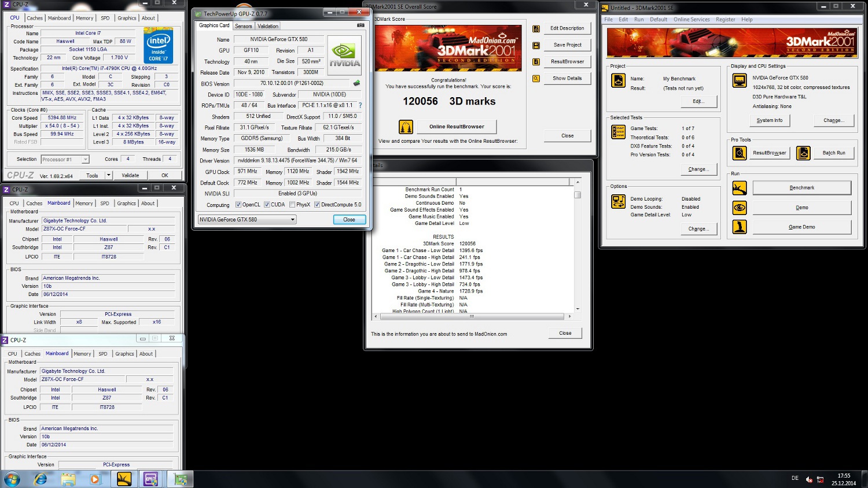Click the Batch Run icon

[803, 153]
